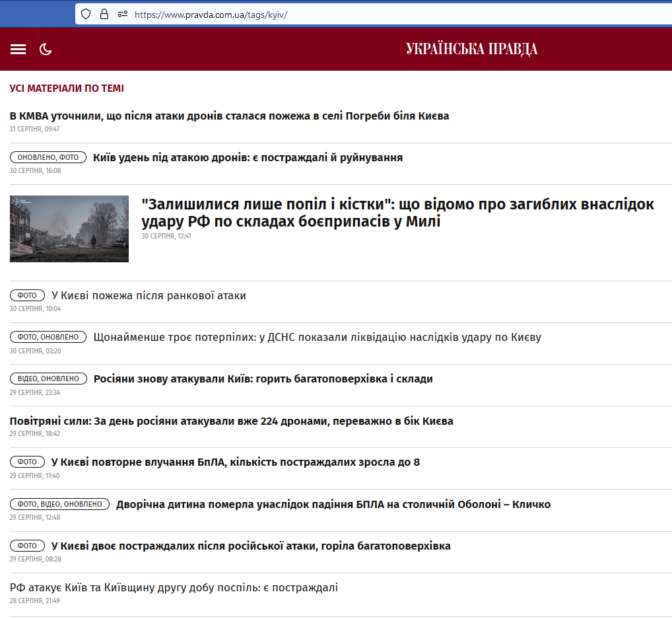Open article 'Росіяни знову атакували Київ'
672x619 pixels.
[x=263, y=379]
